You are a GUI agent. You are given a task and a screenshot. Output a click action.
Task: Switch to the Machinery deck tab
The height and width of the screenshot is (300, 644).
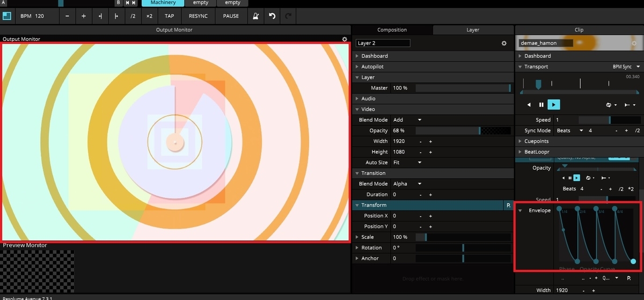[163, 3]
